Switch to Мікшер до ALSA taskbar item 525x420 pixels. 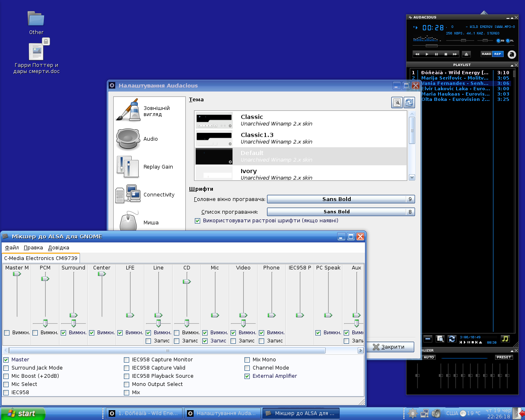pyautogui.click(x=301, y=413)
